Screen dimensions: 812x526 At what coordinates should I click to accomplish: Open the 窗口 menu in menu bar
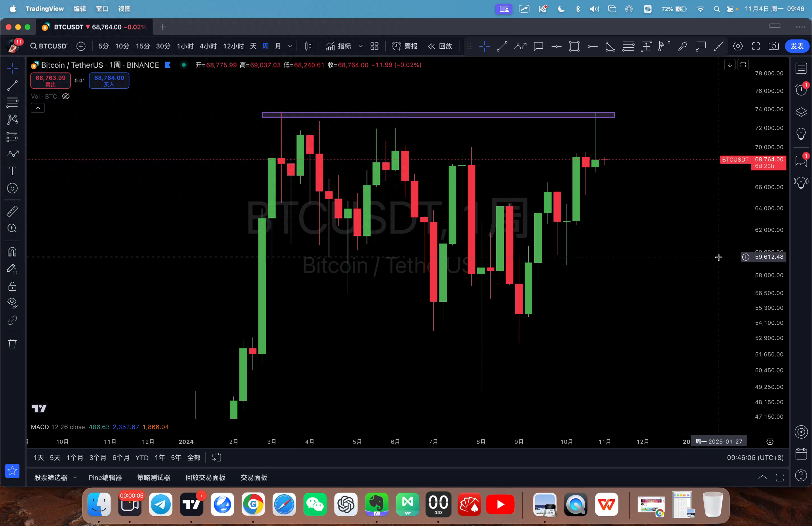(x=102, y=9)
